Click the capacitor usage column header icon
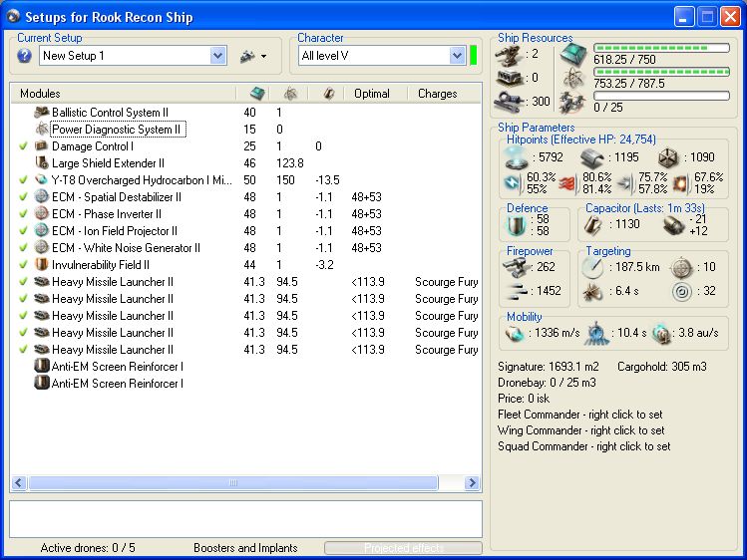Image resolution: width=747 pixels, height=560 pixels. click(x=328, y=93)
